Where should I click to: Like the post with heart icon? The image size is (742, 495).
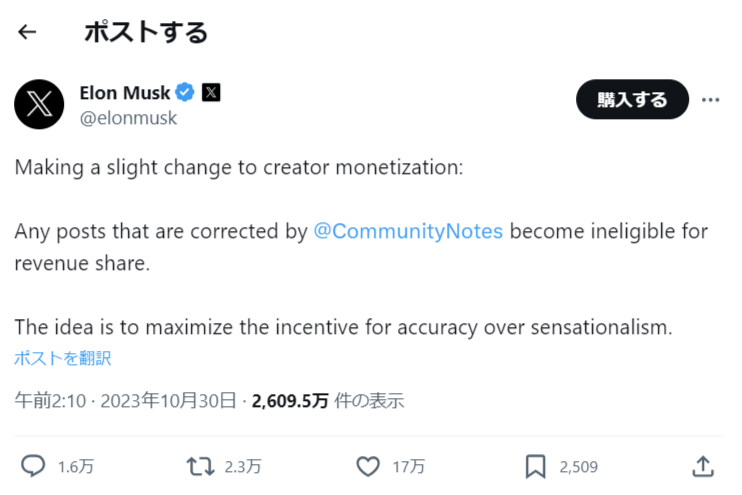368,466
